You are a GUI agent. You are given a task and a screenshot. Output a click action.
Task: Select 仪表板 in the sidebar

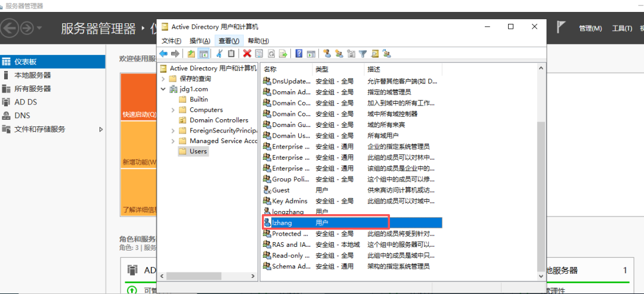(x=52, y=61)
